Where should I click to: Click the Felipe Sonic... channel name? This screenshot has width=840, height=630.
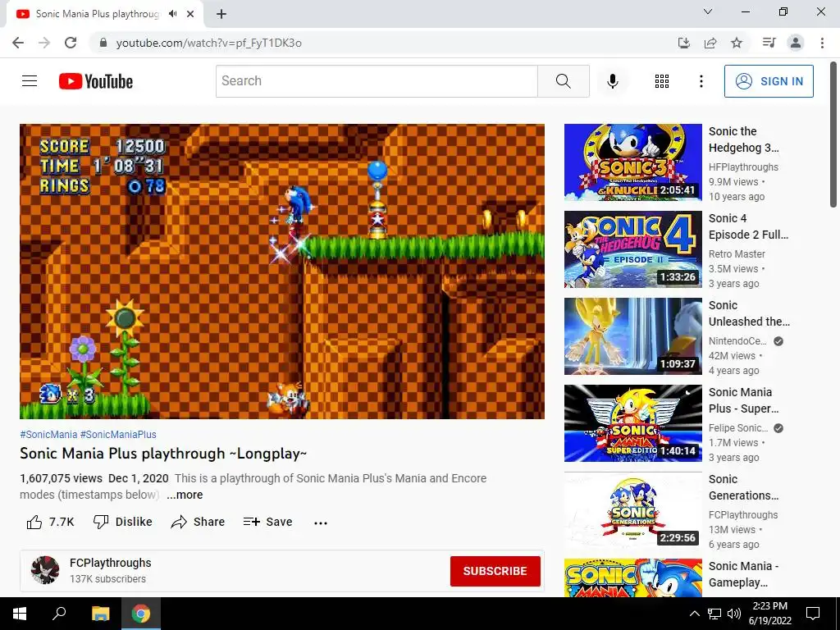(x=738, y=428)
